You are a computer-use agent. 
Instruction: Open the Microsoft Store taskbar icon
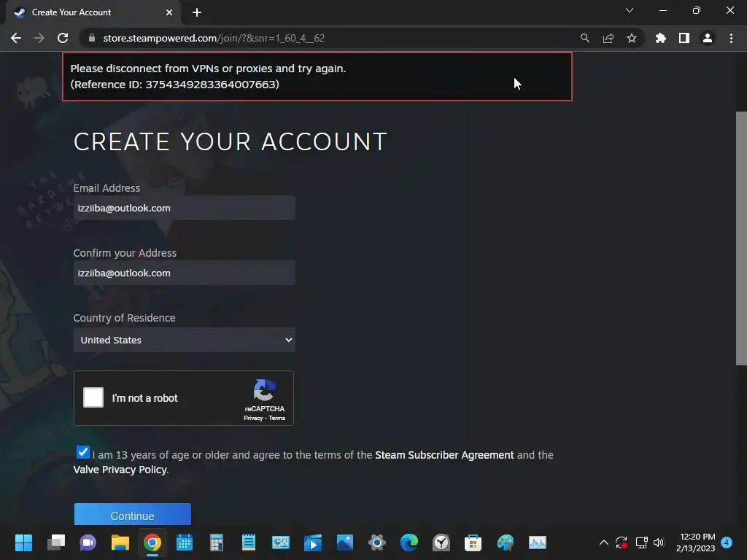click(473, 542)
